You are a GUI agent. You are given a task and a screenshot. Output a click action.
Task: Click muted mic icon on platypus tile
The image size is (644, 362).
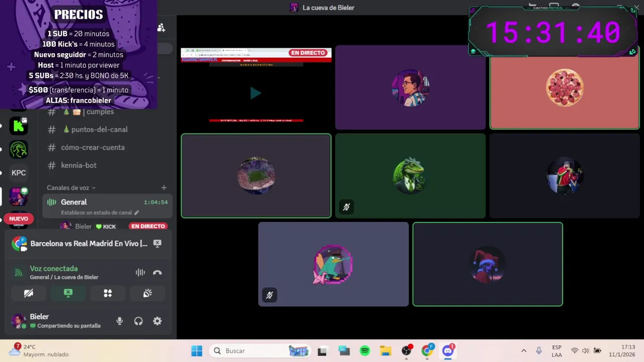click(269, 295)
